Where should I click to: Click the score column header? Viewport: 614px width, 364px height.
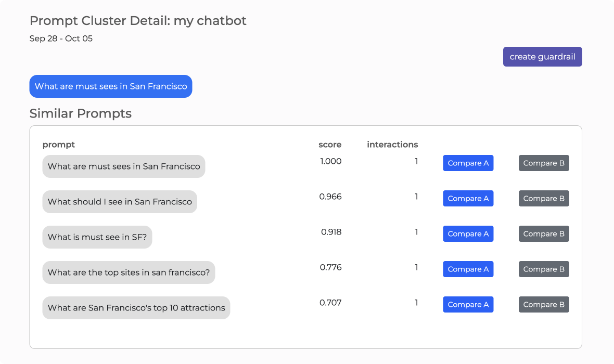pos(330,145)
